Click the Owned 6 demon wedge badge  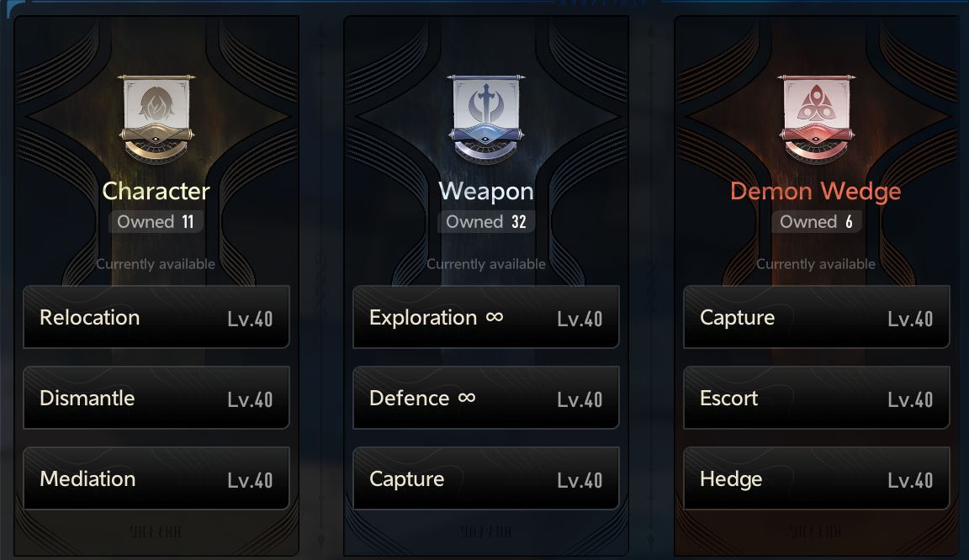[x=816, y=222]
